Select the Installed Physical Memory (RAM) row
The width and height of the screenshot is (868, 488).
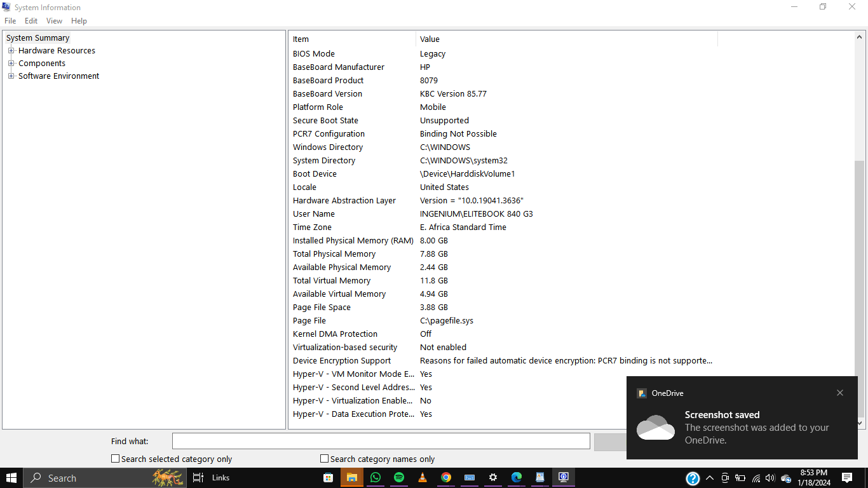[503, 241]
